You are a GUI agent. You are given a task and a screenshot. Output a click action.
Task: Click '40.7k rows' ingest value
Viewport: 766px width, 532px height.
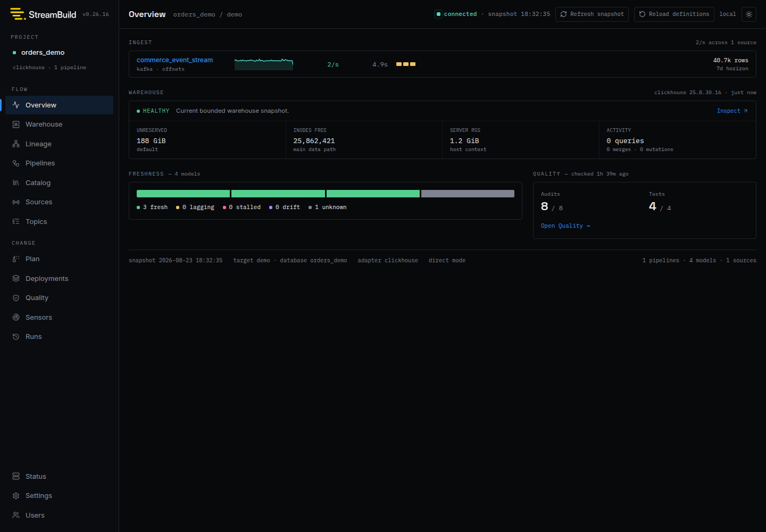(x=731, y=61)
